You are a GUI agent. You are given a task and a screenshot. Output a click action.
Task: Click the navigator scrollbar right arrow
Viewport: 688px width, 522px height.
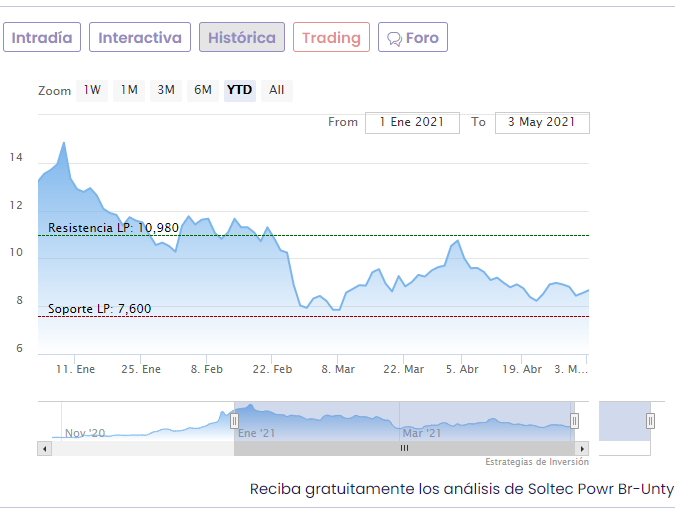coord(583,449)
